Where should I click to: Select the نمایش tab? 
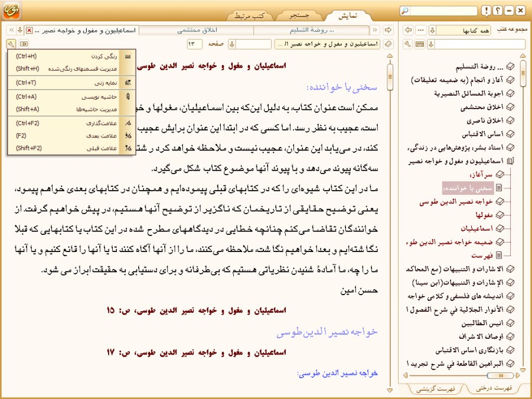(x=348, y=15)
